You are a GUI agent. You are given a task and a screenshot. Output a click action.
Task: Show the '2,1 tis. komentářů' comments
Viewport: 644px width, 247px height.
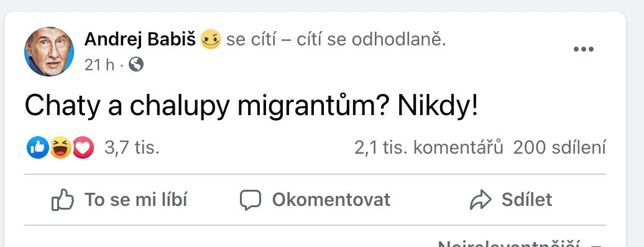[429, 147]
